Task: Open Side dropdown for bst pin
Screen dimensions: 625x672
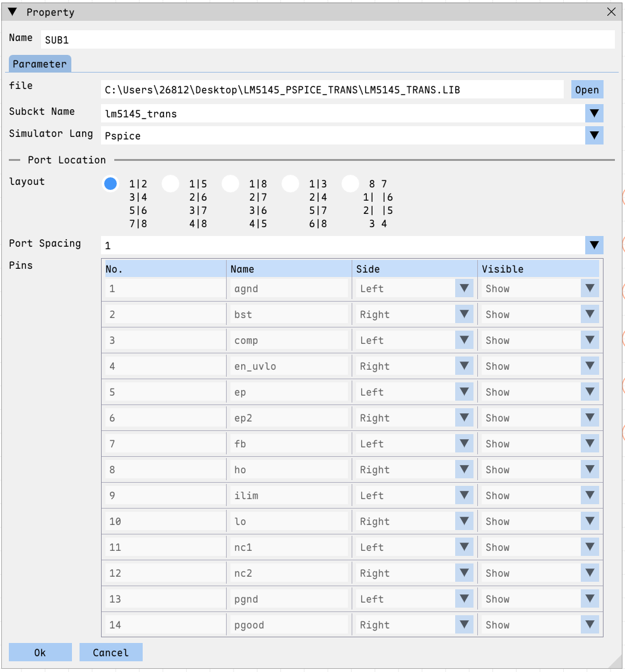Action: tap(464, 314)
